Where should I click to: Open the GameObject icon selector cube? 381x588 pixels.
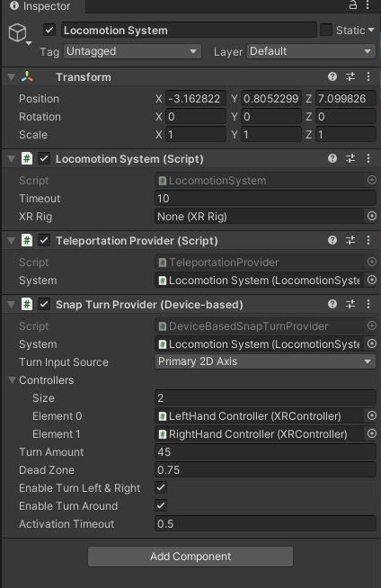18,32
